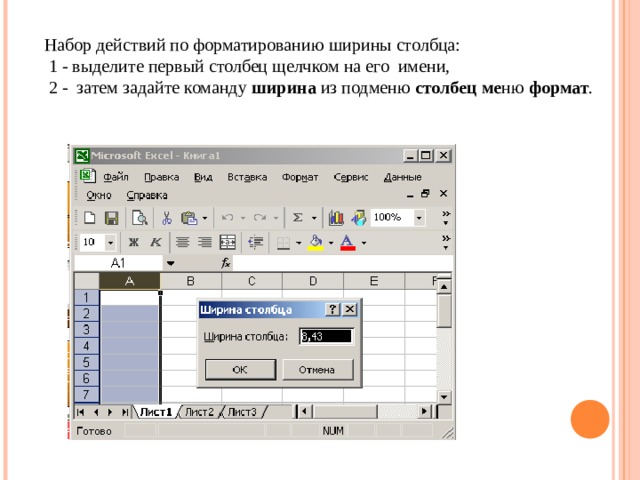Click the Excel icon in the title bar
The image size is (640, 480).
click(82, 156)
